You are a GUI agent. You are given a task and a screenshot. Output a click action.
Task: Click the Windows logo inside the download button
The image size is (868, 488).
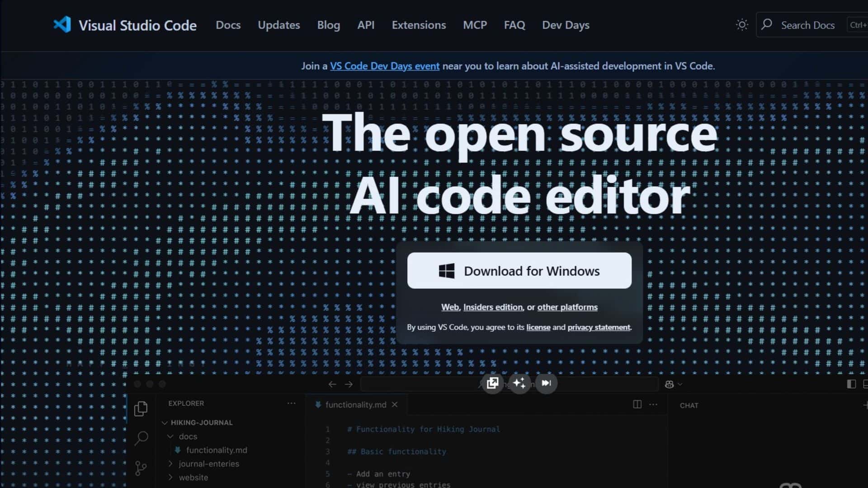tap(447, 271)
